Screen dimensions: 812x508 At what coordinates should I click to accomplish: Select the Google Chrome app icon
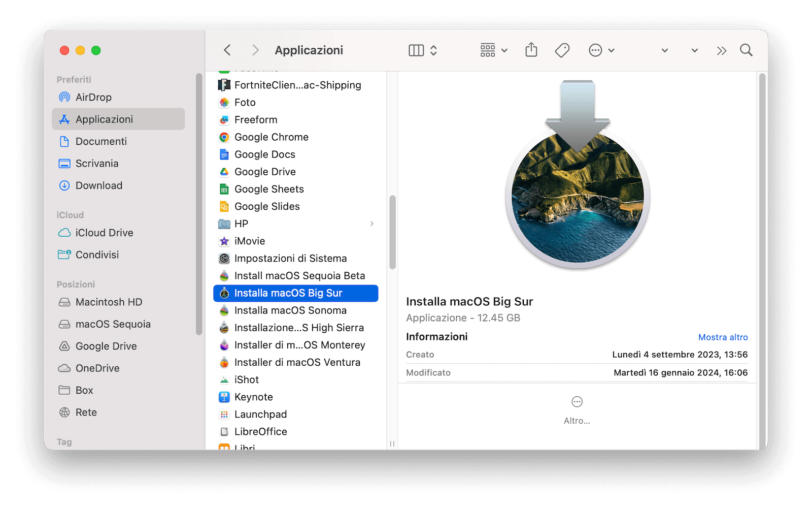(224, 137)
